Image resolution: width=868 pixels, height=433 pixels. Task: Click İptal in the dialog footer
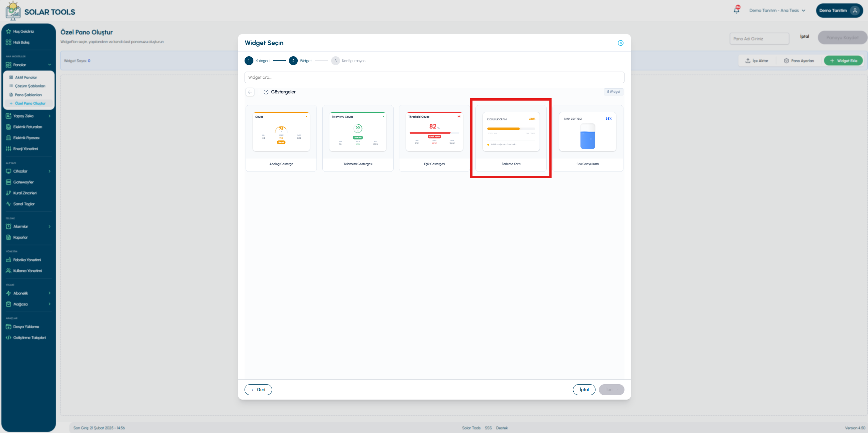(584, 390)
